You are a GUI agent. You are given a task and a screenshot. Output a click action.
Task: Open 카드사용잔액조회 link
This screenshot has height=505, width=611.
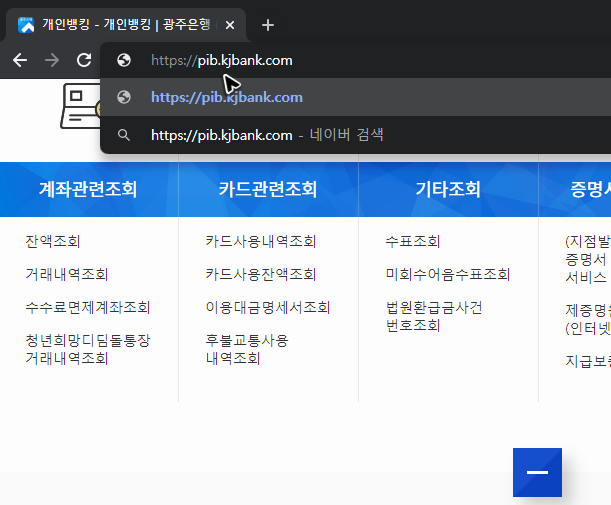(x=261, y=274)
